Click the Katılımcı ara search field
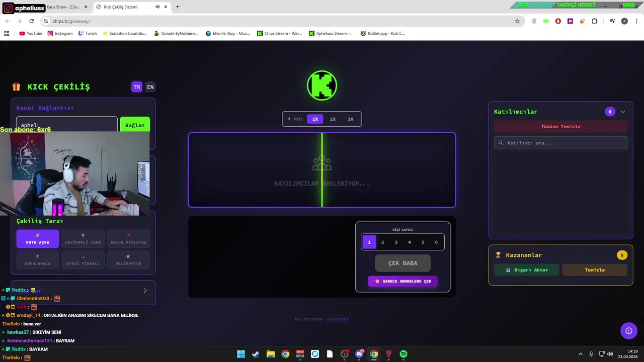The width and height of the screenshot is (644, 362). point(560,143)
